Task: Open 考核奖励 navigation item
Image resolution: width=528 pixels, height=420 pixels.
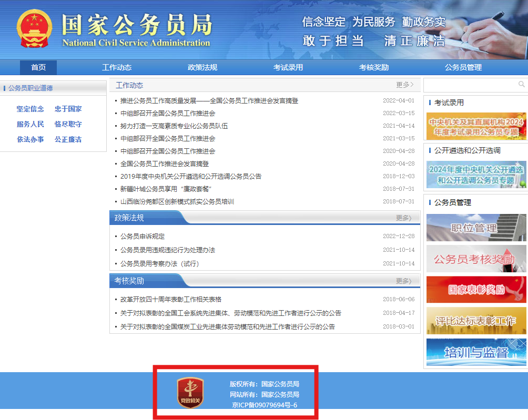Action: (x=374, y=67)
